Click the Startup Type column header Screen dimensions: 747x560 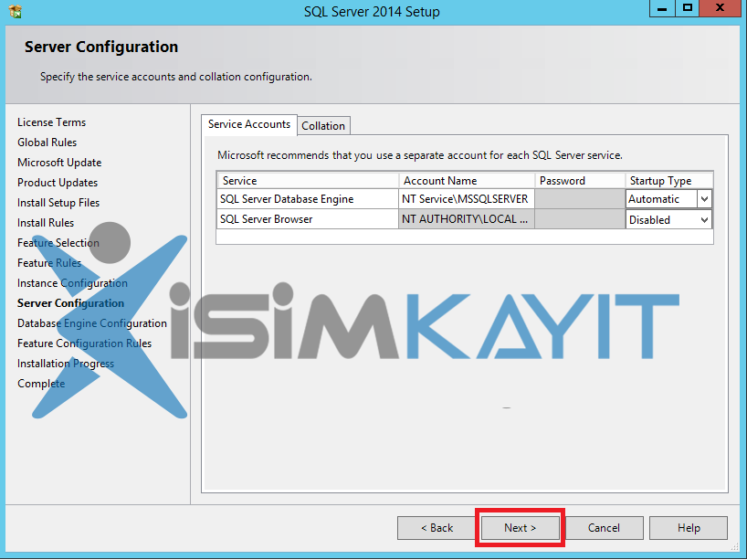click(668, 181)
